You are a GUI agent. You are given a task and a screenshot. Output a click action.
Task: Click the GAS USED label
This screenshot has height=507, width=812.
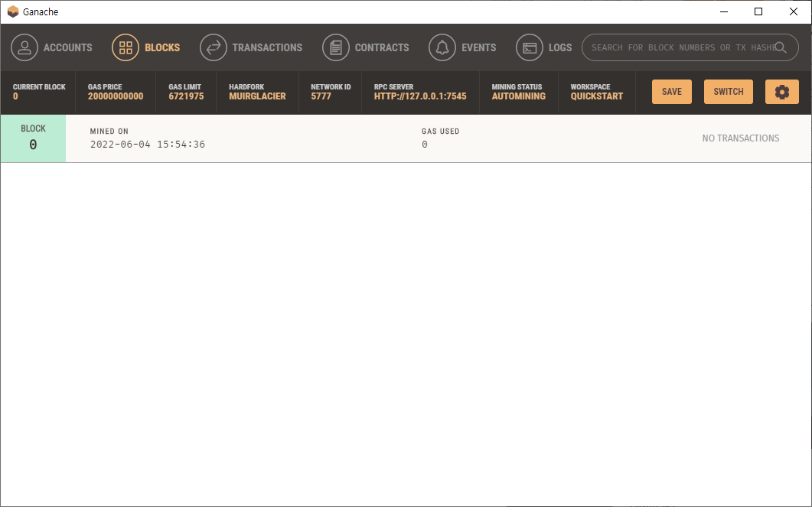[x=440, y=132]
